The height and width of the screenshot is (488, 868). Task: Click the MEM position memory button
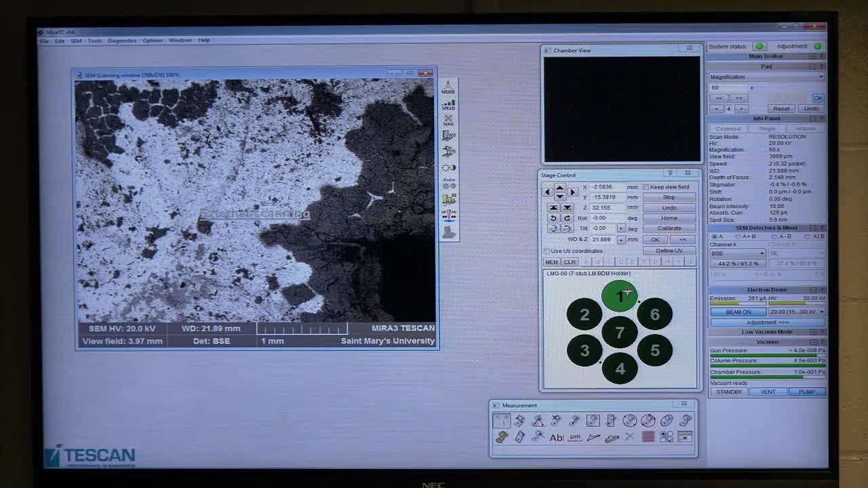(x=551, y=262)
